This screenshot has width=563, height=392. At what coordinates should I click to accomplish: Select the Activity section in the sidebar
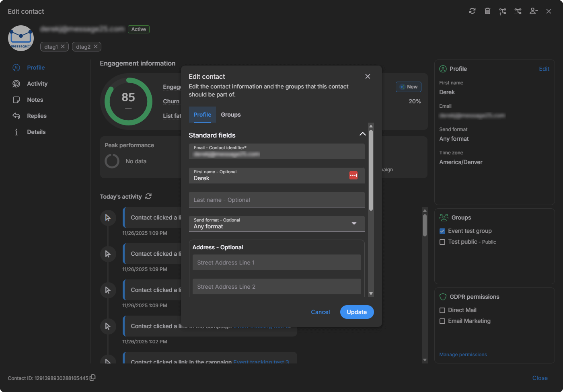coord(37,84)
